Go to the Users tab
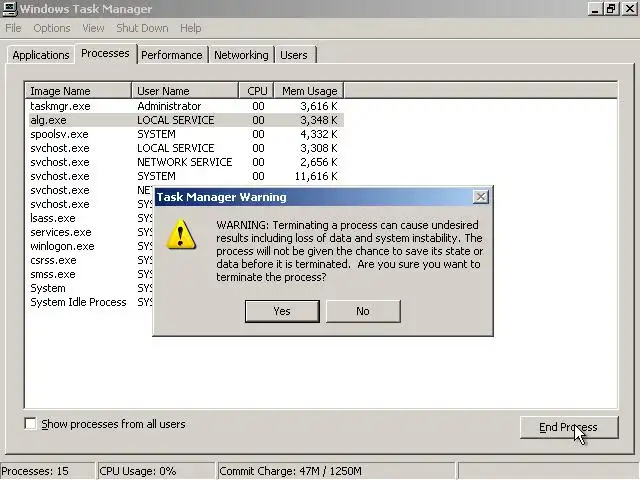The height and width of the screenshot is (480, 640). (294, 55)
